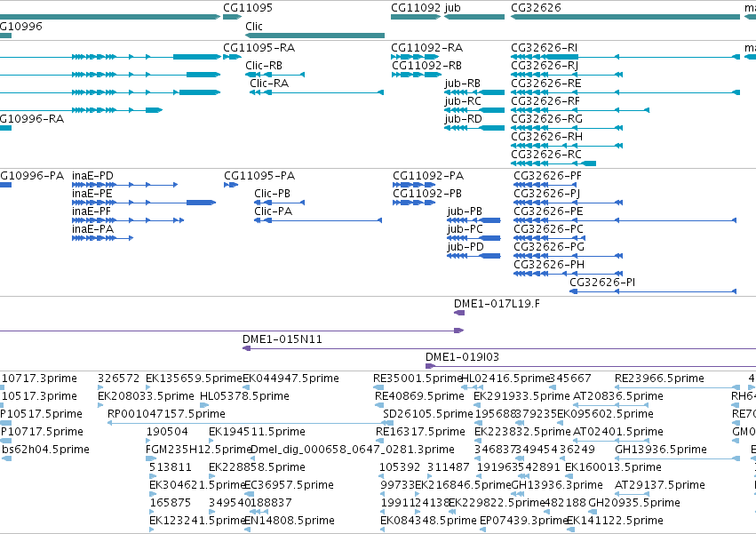Image resolution: width=756 pixels, height=534 pixels.
Task: Select protein CG32626-PE
Action: pos(548,211)
